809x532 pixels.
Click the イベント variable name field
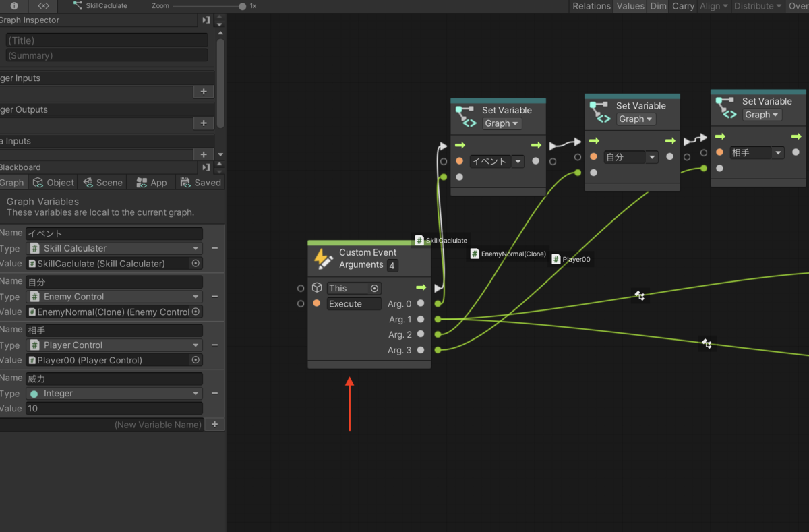click(x=114, y=233)
